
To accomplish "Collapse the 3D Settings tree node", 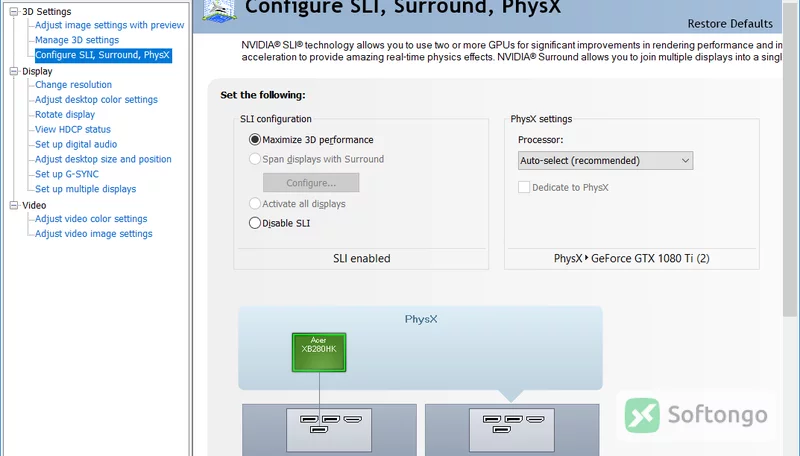I will point(14,11).
